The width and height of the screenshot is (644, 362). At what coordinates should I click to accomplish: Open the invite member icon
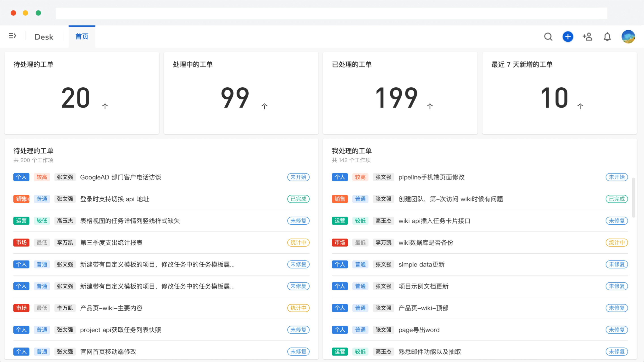point(587,37)
